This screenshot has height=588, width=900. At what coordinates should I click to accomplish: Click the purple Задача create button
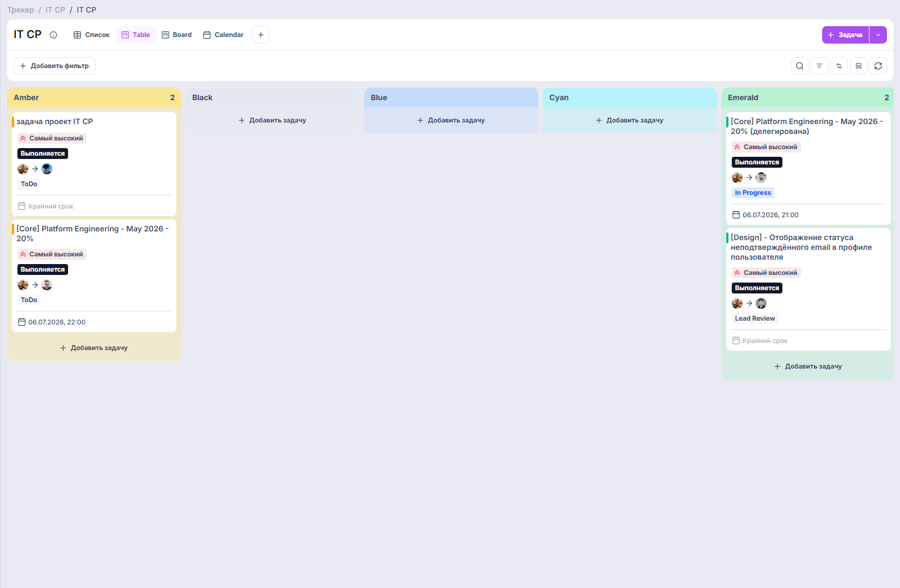tap(845, 35)
